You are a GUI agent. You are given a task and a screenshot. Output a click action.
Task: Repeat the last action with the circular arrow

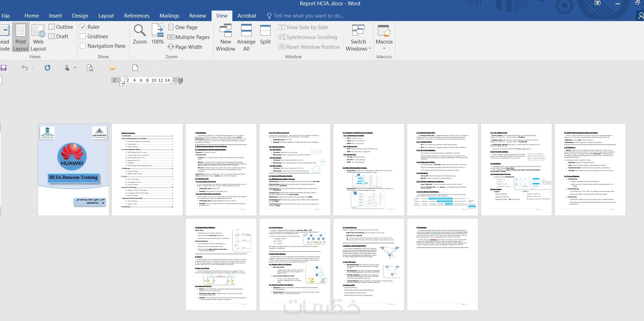tap(47, 68)
